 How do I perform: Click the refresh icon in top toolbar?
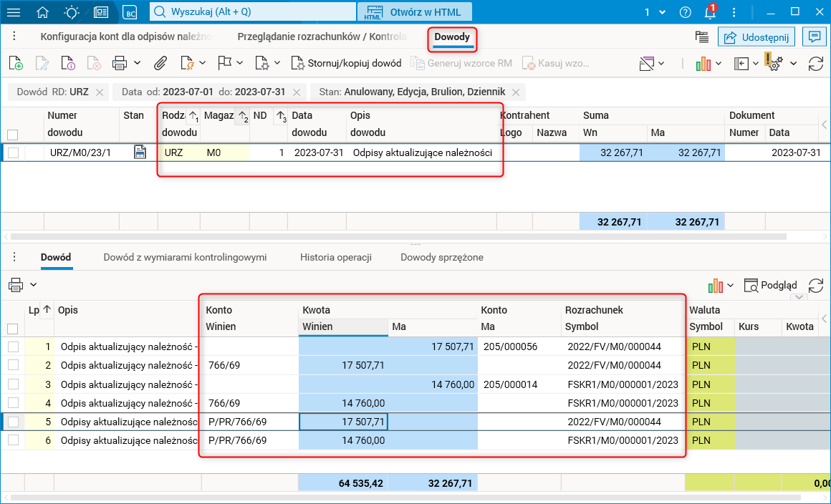click(x=815, y=63)
